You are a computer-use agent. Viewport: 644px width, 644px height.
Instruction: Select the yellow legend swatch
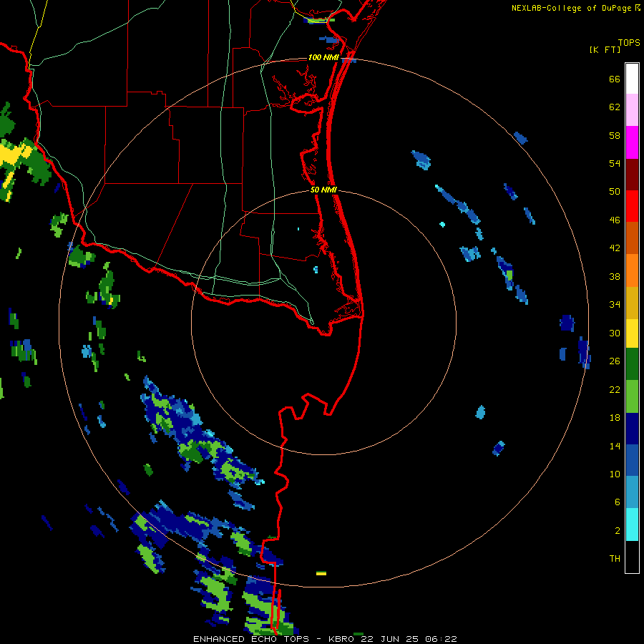pyautogui.click(x=632, y=333)
